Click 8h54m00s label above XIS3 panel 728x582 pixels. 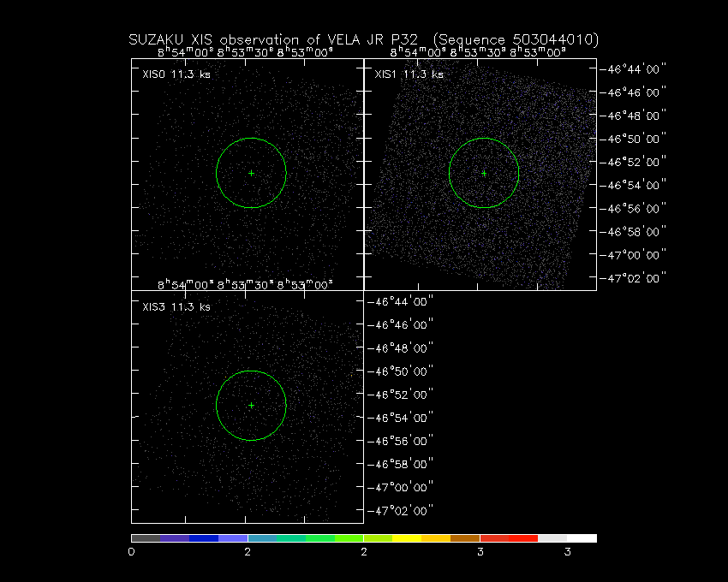(x=186, y=284)
